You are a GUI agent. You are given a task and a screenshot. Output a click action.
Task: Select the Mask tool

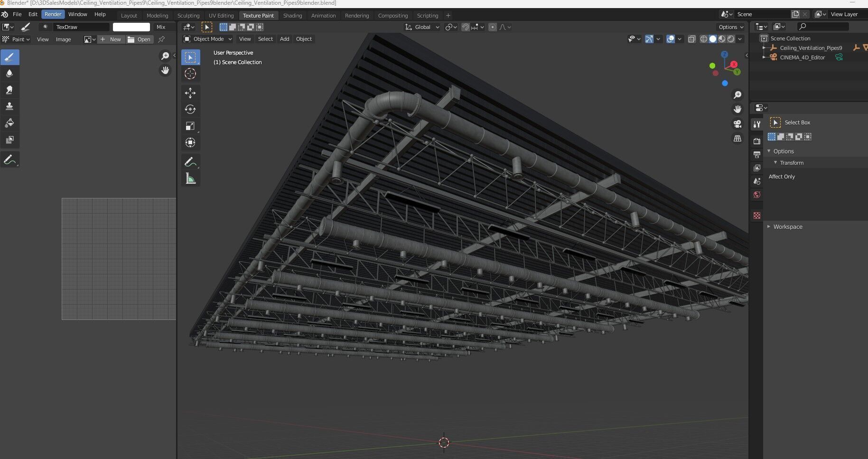point(9,140)
